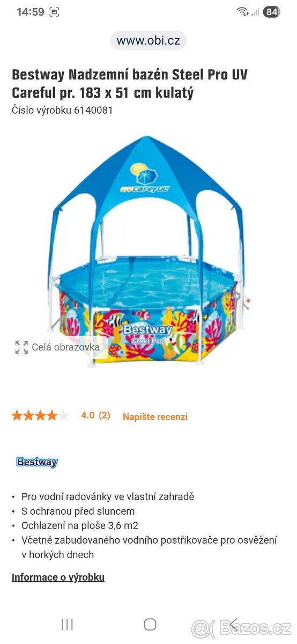The width and height of the screenshot is (297, 644).
Task: Tap the 14:59 clock in status bar
Action: click(x=29, y=12)
